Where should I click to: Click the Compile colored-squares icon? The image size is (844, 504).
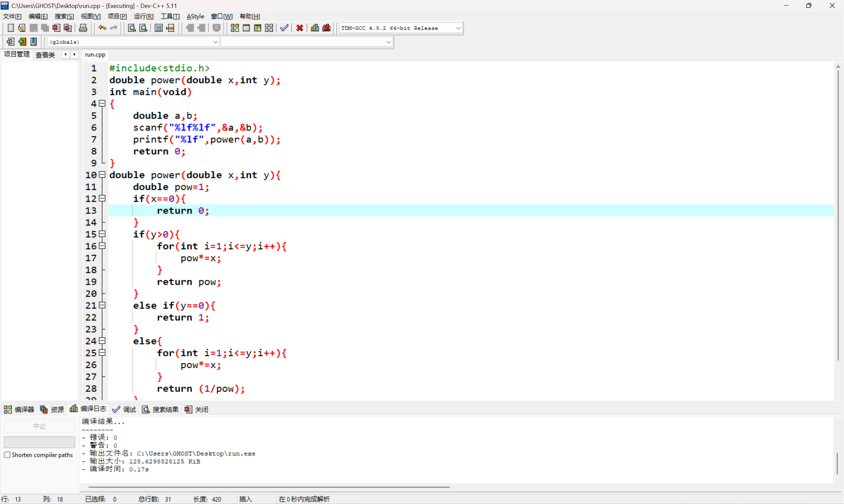235,28
